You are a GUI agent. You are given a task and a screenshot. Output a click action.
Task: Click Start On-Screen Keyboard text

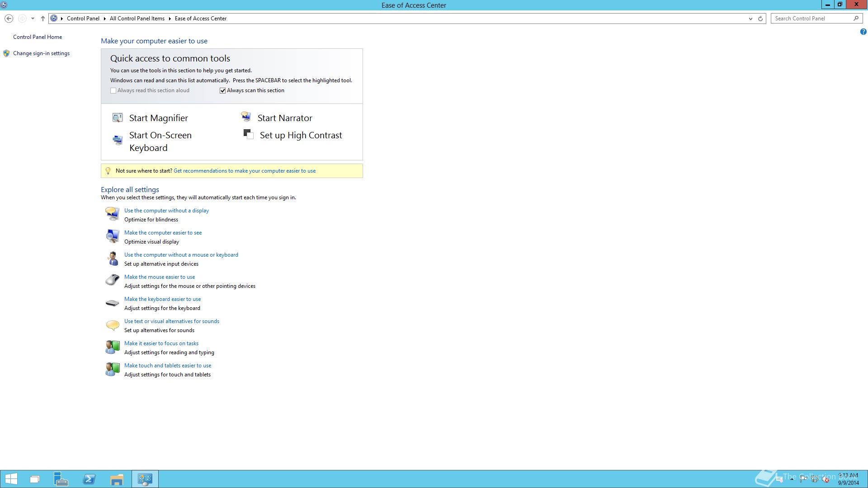tap(160, 141)
